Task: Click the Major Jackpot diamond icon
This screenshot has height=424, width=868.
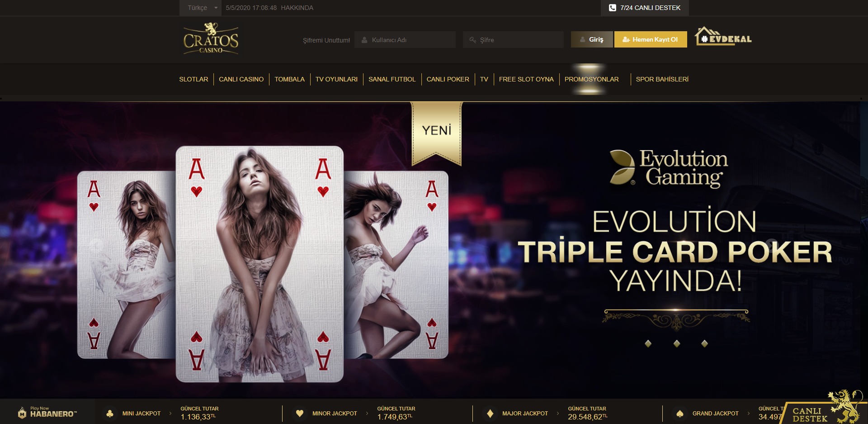Action: pyautogui.click(x=490, y=414)
